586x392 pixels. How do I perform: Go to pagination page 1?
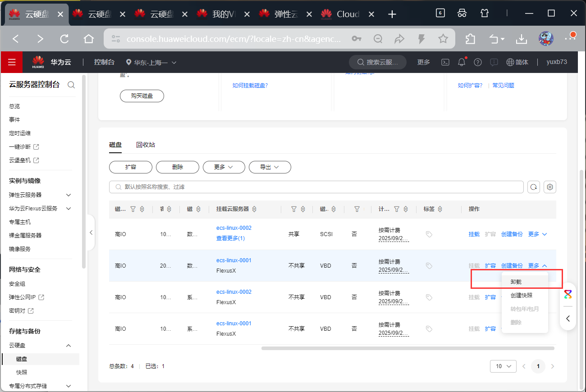pos(538,366)
